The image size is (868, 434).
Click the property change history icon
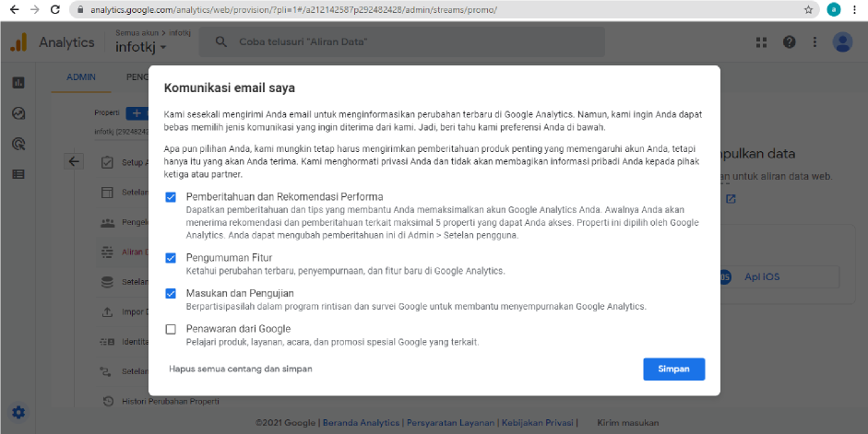[x=109, y=402]
